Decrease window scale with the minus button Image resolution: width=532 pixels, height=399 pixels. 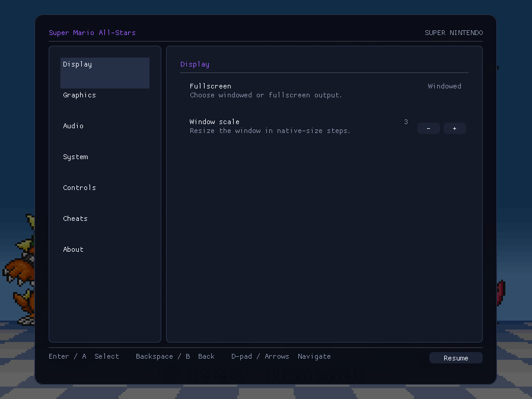click(x=429, y=128)
